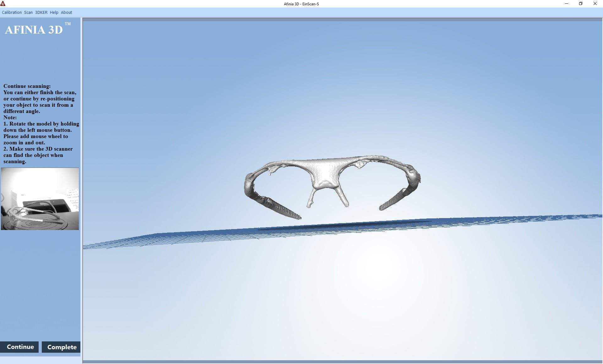Viewport: 603px width, 364px height.
Task: Restore down the Afinia 3D window
Action: (581, 4)
